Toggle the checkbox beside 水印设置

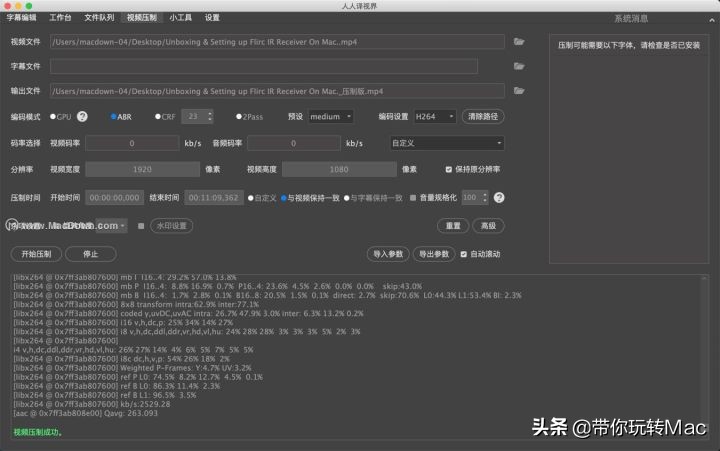pos(141,226)
